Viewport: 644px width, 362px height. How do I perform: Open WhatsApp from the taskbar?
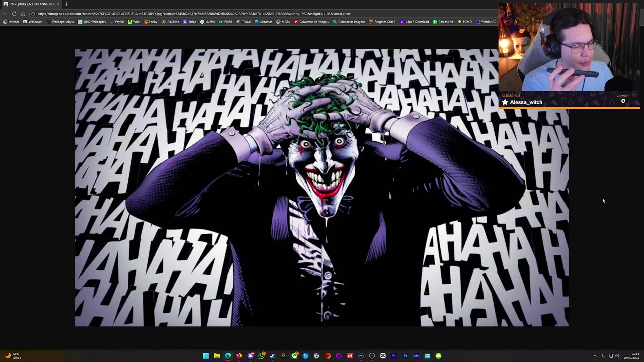pos(262,356)
